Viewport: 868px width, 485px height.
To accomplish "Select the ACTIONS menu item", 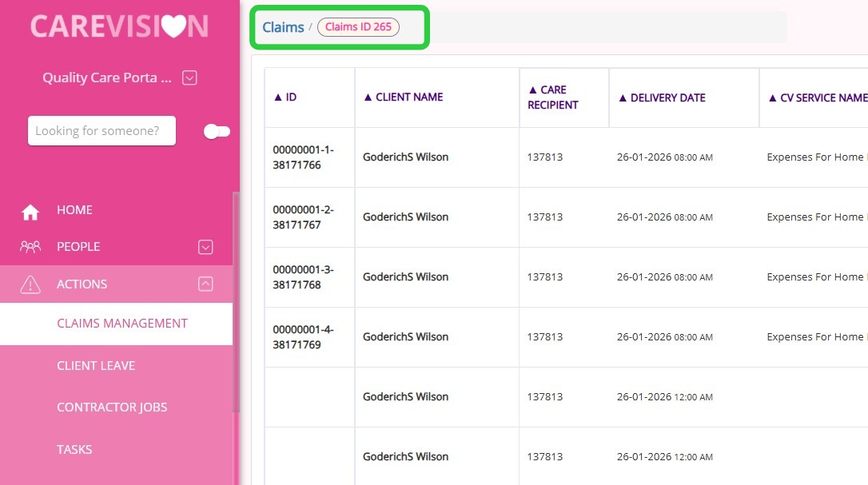I will [82, 284].
